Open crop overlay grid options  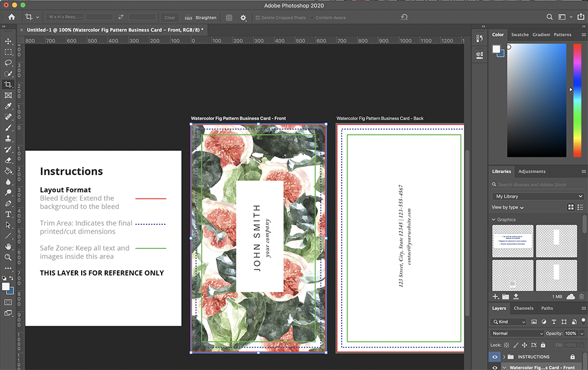click(x=229, y=18)
